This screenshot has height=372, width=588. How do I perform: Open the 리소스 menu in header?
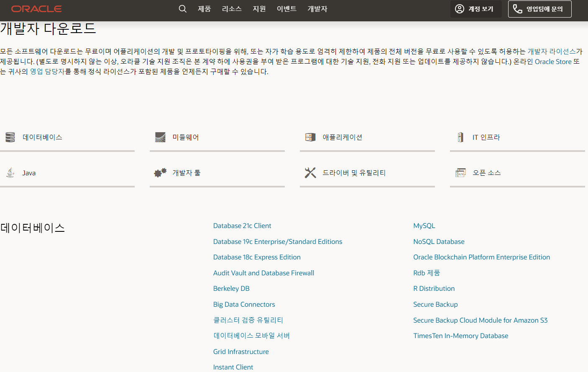click(x=232, y=9)
